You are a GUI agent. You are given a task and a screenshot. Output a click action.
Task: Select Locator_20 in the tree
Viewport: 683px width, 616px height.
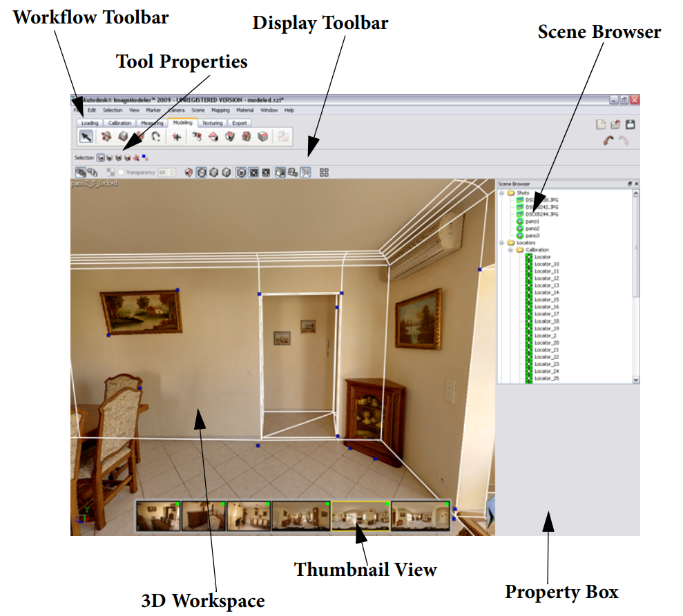click(x=547, y=343)
